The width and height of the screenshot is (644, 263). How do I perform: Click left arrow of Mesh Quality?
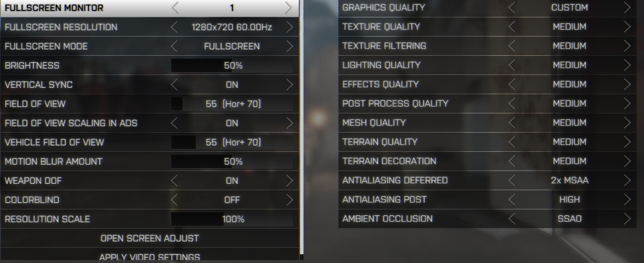[x=512, y=123]
